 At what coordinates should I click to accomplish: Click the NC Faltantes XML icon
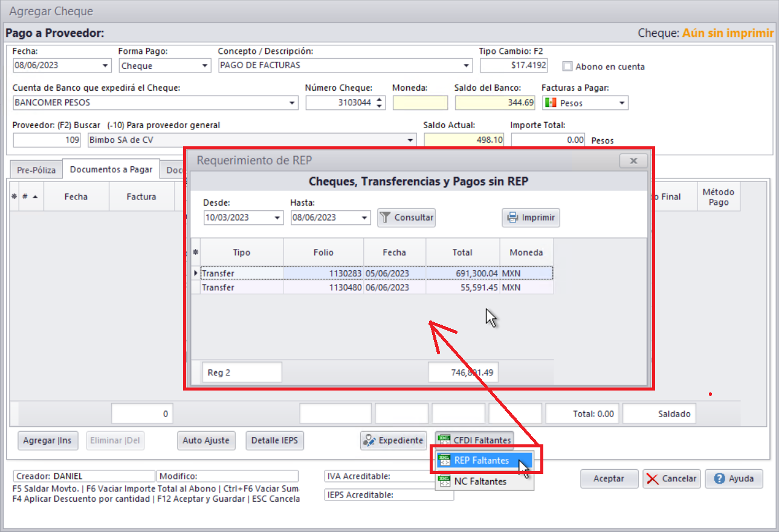click(445, 482)
